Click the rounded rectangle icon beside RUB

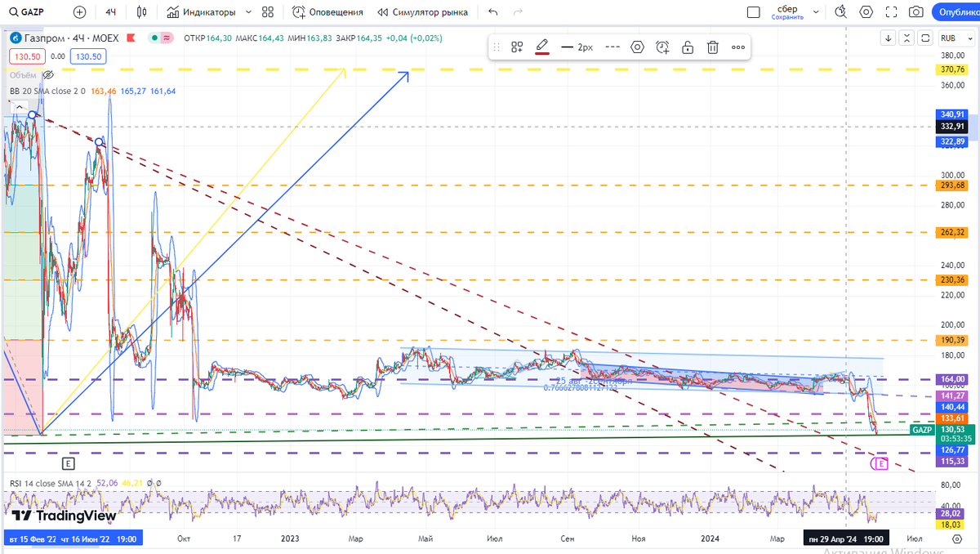tap(925, 38)
